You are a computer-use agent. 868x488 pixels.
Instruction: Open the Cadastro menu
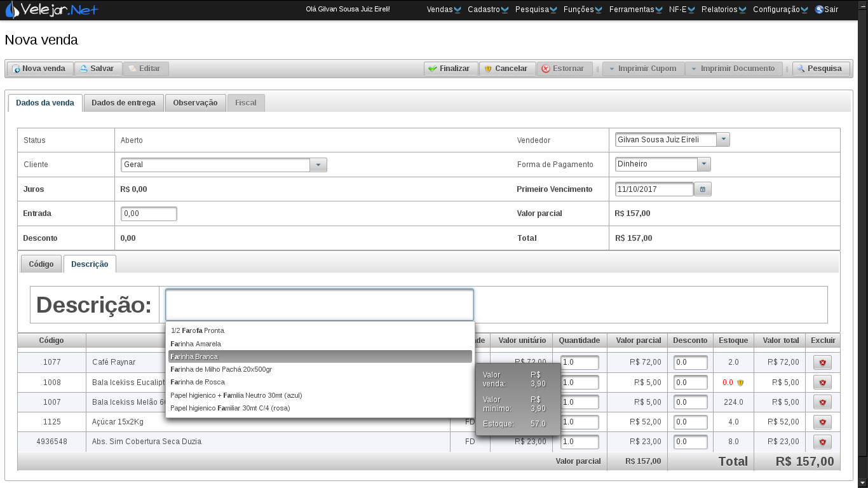pyautogui.click(x=487, y=10)
